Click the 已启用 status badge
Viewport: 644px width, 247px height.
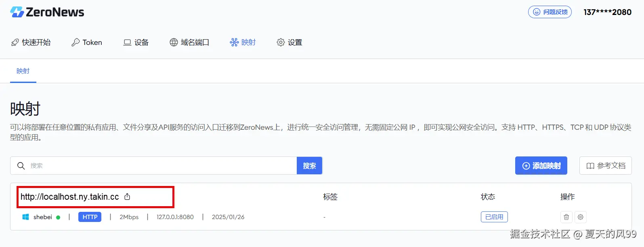coord(494,217)
